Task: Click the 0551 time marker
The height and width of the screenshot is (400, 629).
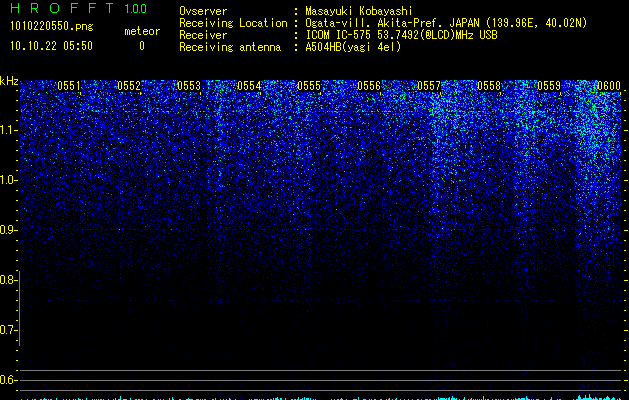Action: click(69, 86)
